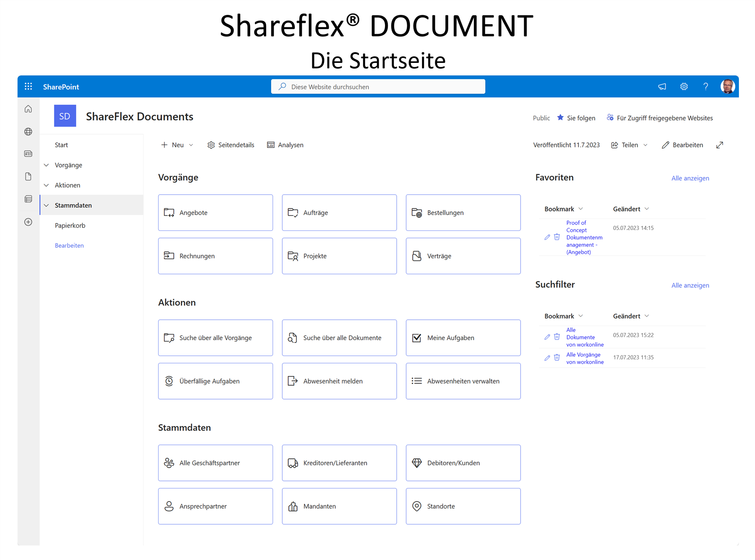Click the help question mark icon

tap(705, 87)
